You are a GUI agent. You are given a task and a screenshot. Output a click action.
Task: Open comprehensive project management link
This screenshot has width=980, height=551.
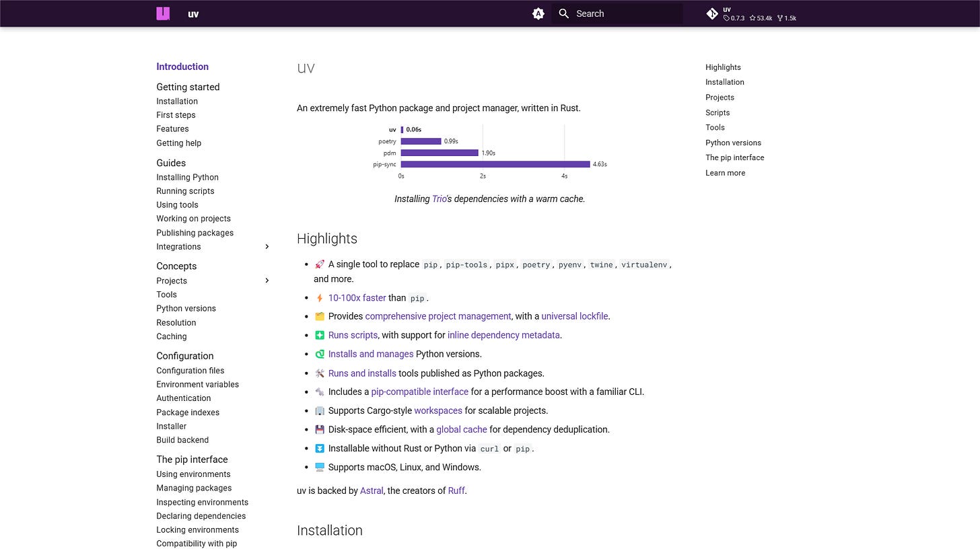pos(438,316)
